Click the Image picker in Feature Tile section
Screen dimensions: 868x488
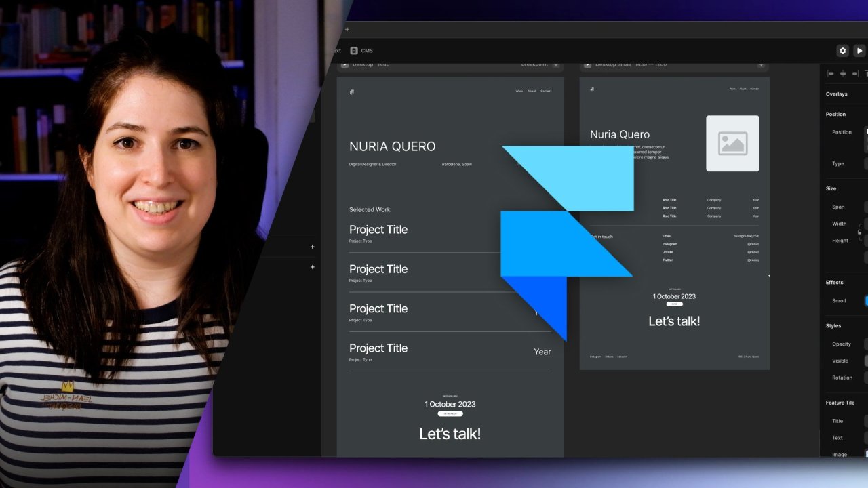click(x=864, y=454)
